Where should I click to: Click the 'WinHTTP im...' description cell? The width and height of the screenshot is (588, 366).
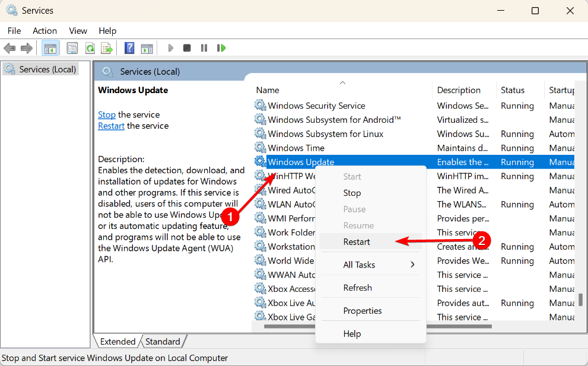pos(463,176)
